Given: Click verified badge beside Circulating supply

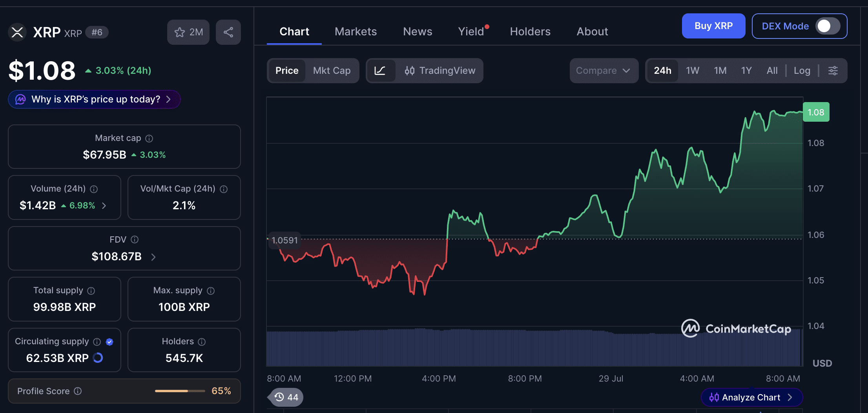Looking at the screenshot, I should coord(109,342).
